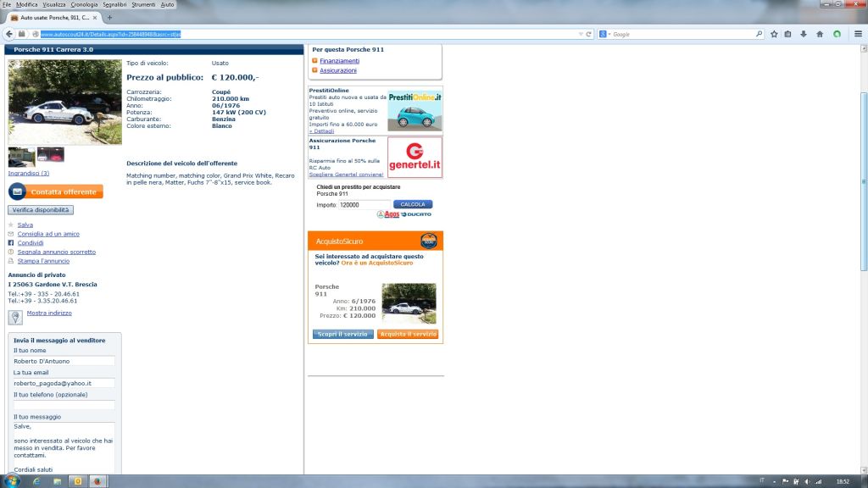Go to the home page icon
Screen dimensions: 868x488
click(820, 34)
